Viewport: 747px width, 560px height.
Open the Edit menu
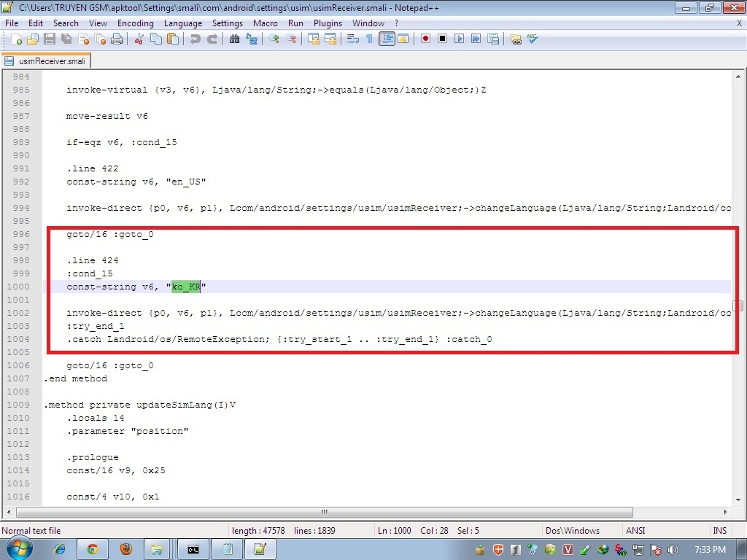pyautogui.click(x=35, y=23)
